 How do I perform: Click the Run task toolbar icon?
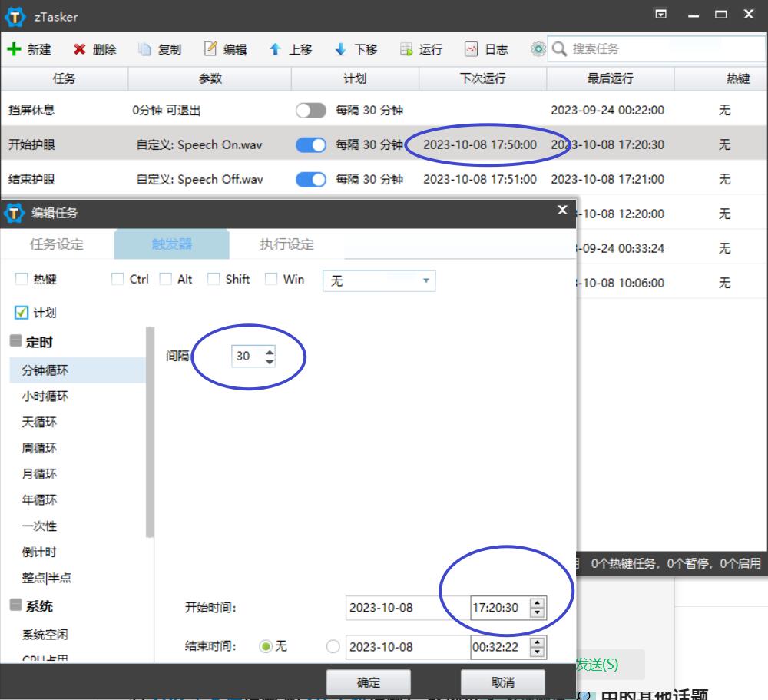point(406,49)
